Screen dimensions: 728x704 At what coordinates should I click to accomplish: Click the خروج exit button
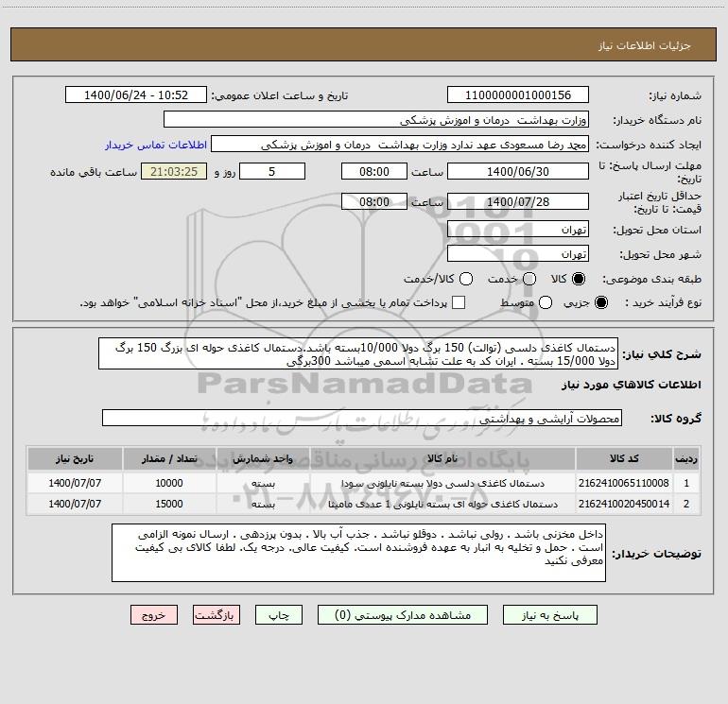154,615
